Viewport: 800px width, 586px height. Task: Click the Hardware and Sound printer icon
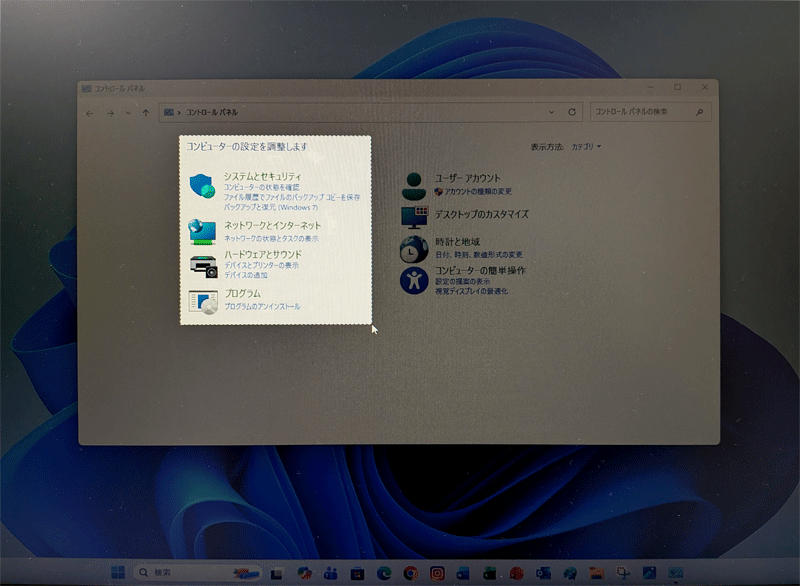(203, 265)
